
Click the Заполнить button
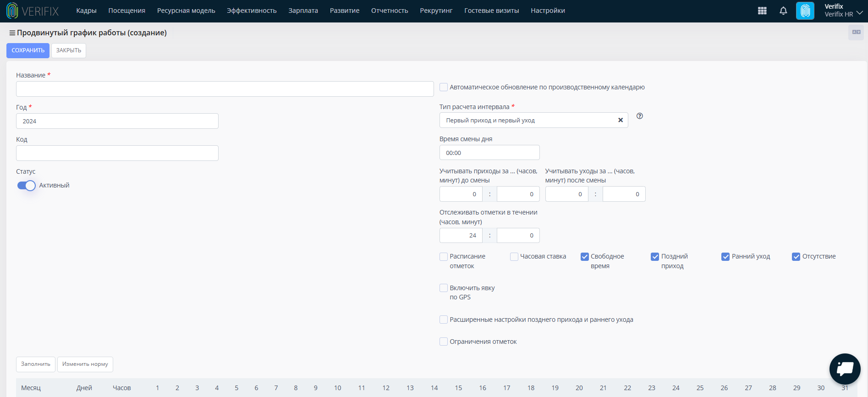click(36, 364)
